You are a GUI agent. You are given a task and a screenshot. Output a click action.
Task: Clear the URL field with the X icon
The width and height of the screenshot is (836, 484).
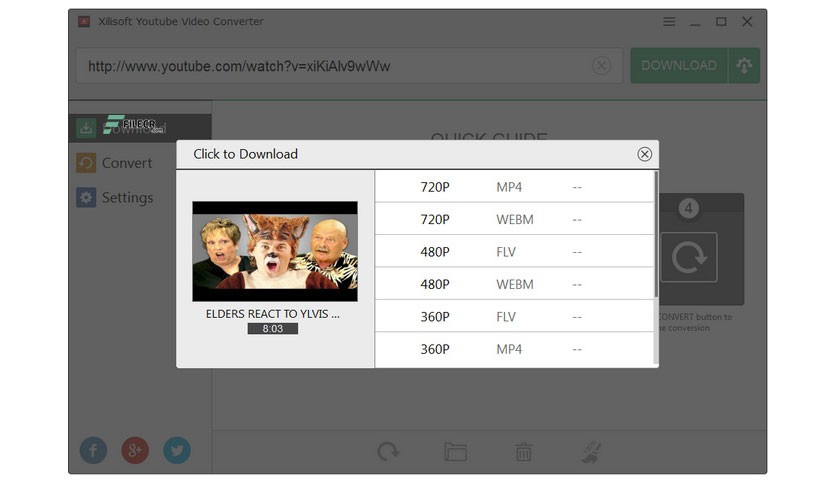pos(601,66)
